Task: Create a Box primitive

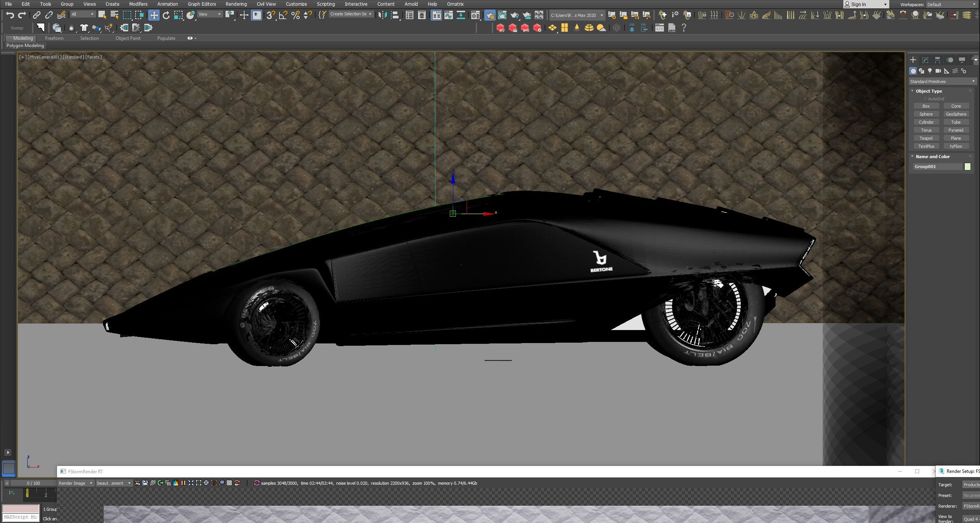Action: 926,106
